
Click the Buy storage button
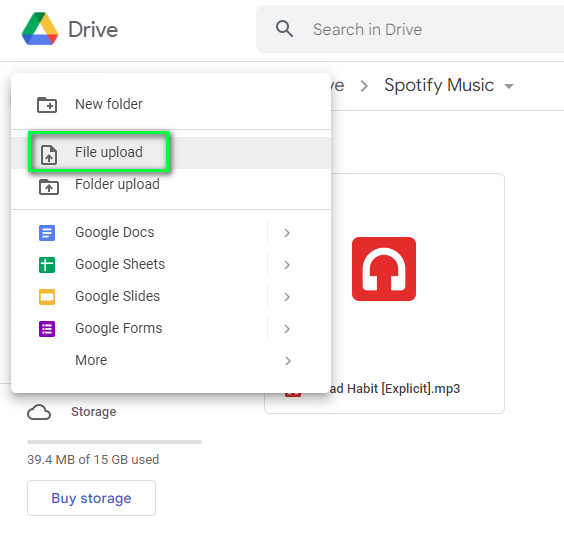point(91,498)
